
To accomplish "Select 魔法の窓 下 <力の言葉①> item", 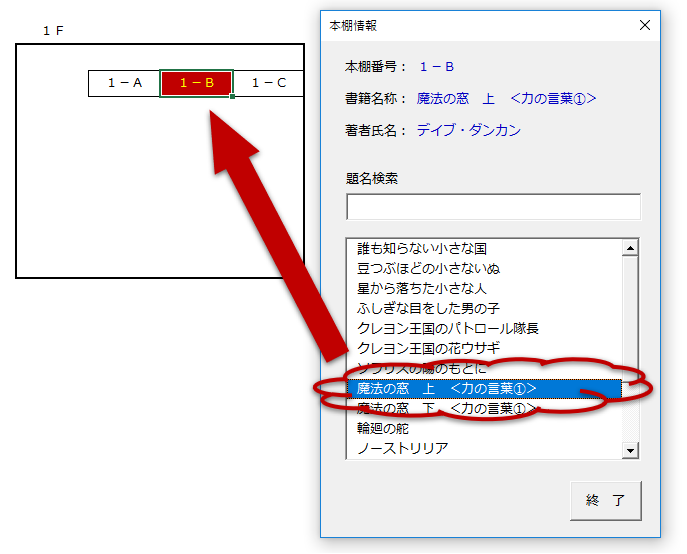I will tap(484, 408).
